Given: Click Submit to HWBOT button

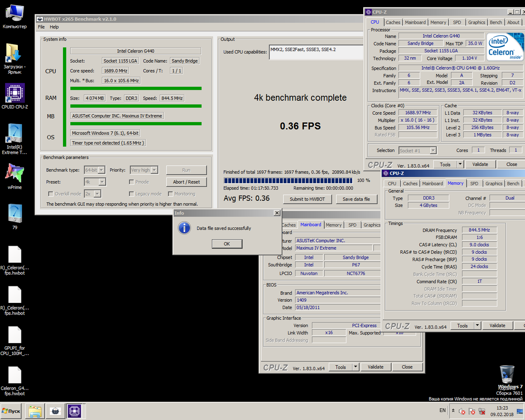Looking at the screenshot, I should pyautogui.click(x=307, y=199).
